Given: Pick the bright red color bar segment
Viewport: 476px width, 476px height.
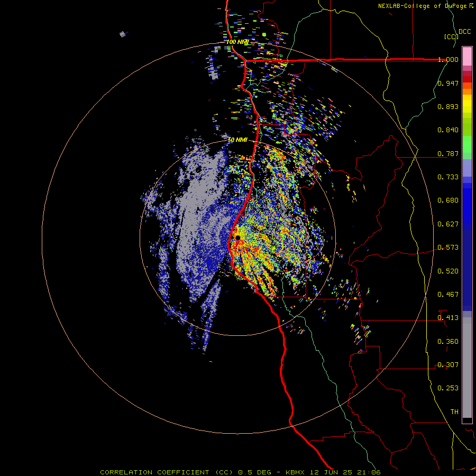Looking at the screenshot, I should (x=467, y=79).
